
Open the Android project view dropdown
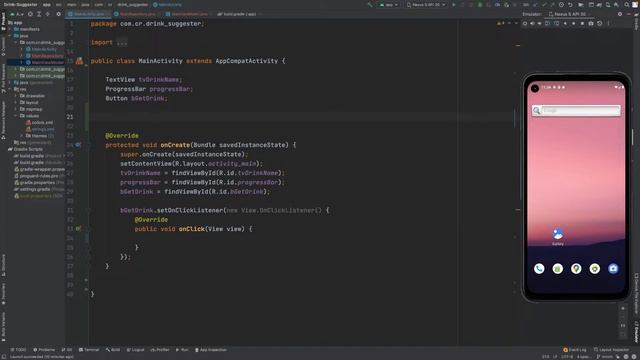[x=17, y=14]
